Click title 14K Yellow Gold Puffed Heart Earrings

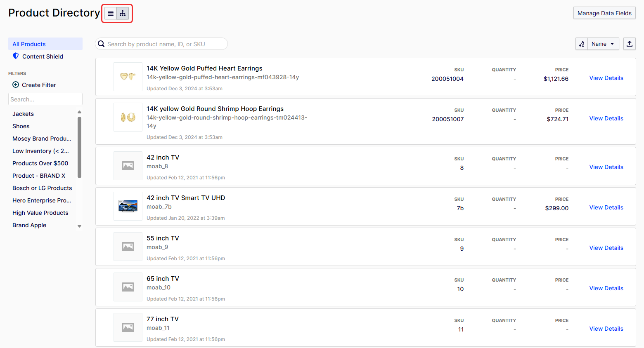click(204, 68)
